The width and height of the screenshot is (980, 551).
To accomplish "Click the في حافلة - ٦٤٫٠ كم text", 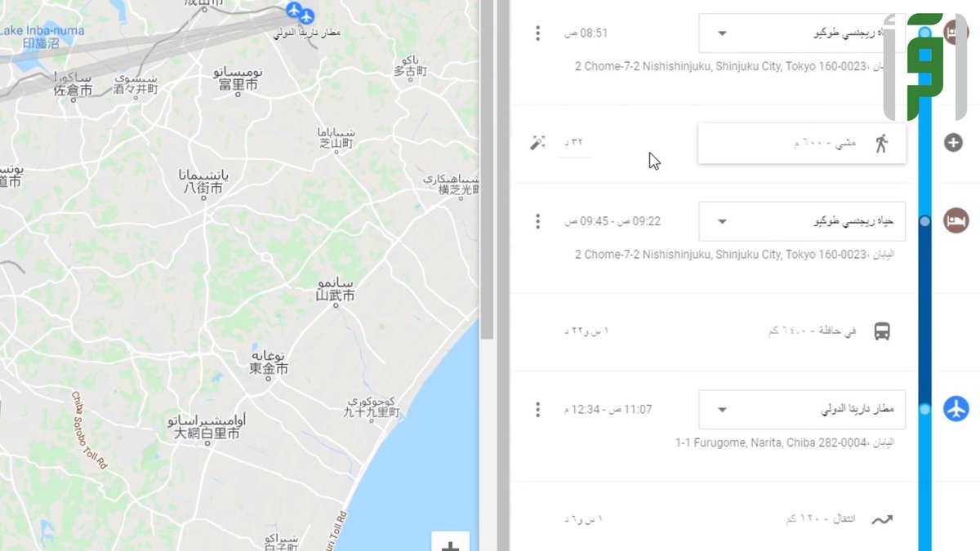I will pyautogui.click(x=813, y=331).
